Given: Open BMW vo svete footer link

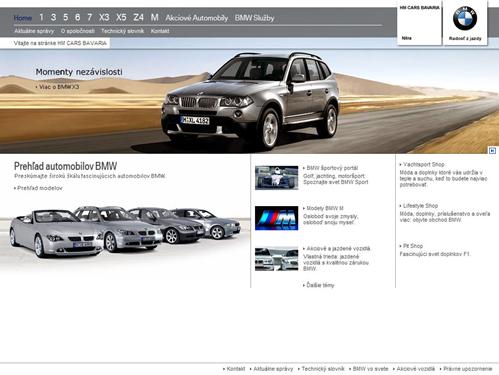Looking at the screenshot, I should pyautogui.click(x=369, y=369).
